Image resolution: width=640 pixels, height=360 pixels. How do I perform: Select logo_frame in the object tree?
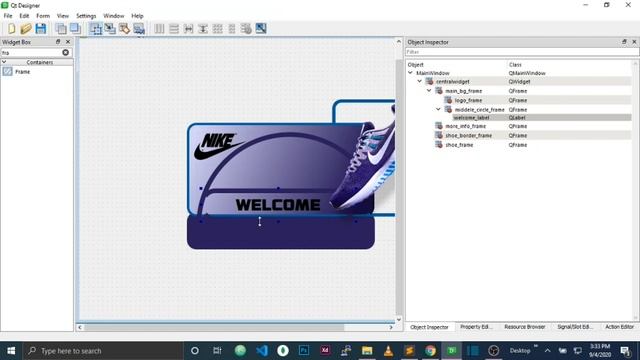click(x=468, y=100)
